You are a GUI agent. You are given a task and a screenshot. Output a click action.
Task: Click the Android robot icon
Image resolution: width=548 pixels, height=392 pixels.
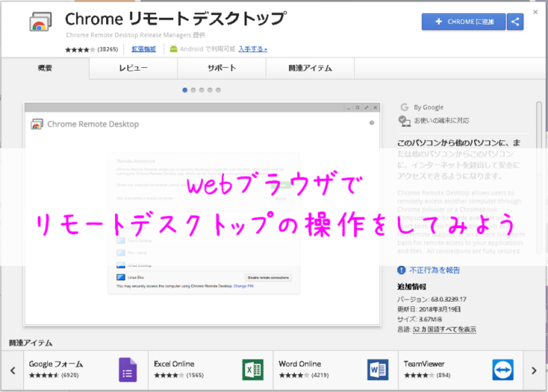(174, 49)
